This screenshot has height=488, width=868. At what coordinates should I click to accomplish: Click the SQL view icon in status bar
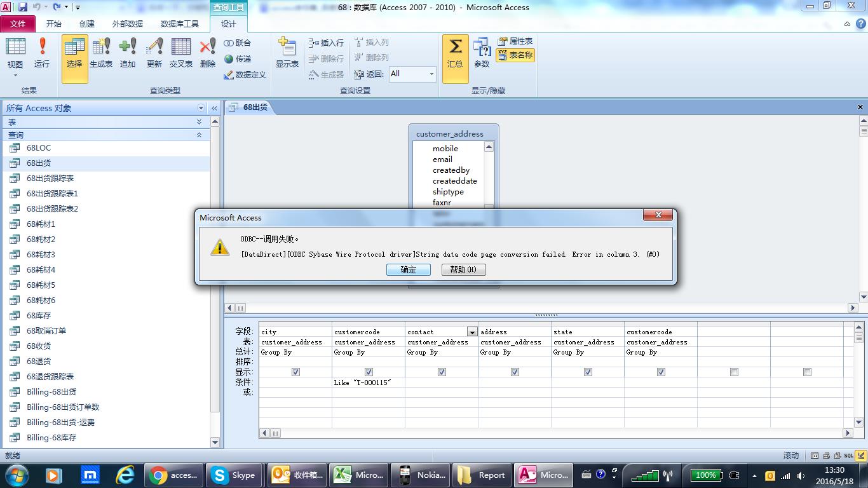tap(850, 456)
